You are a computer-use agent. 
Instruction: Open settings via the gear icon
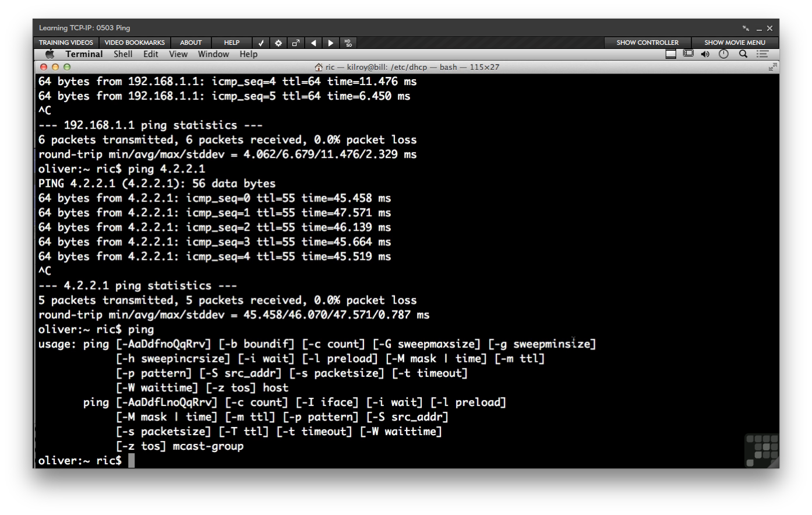click(278, 43)
